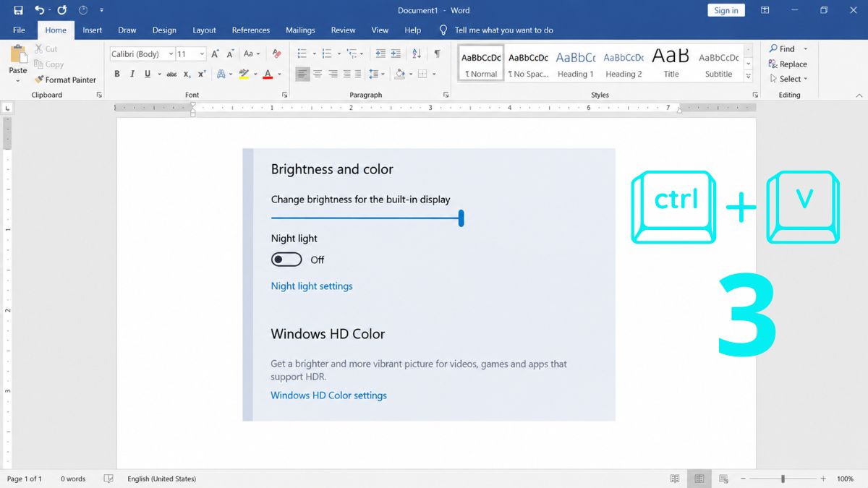
Task: Click the zoom slider handle in status bar
Action: tap(783, 479)
